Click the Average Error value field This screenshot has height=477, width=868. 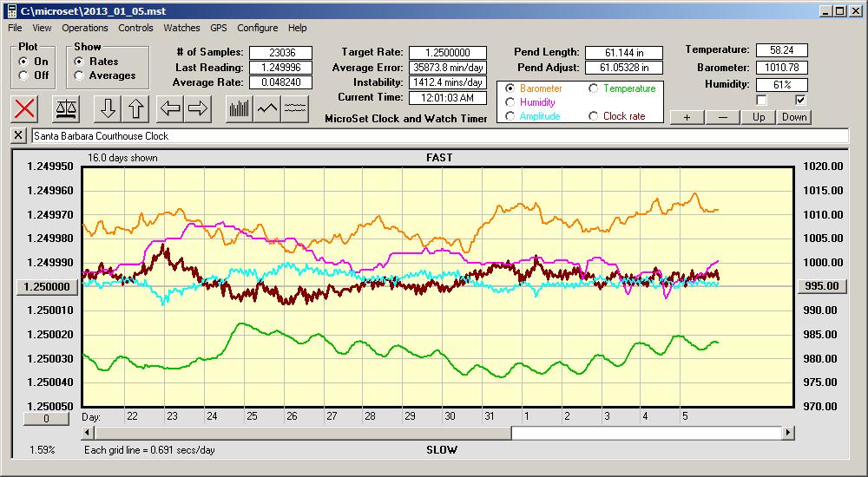click(x=448, y=68)
